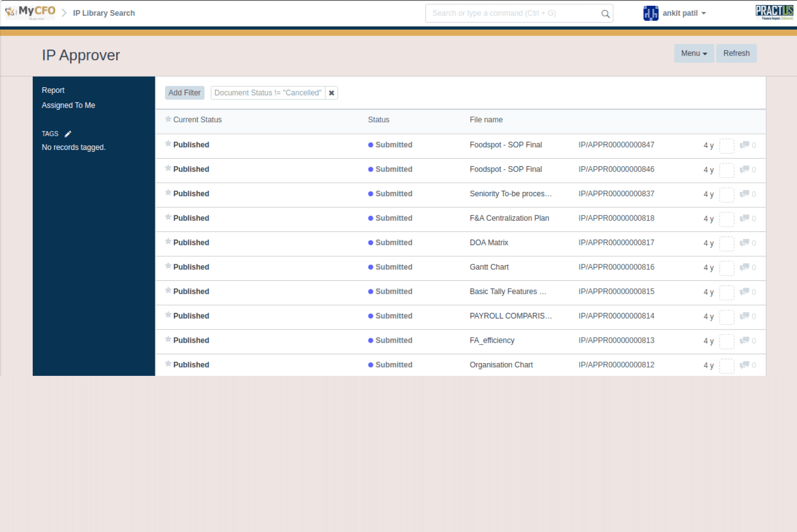The width and height of the screenshot is (797, 532).
Task: Click the user avatar icon for ankit patil
Action: [650, 13]
